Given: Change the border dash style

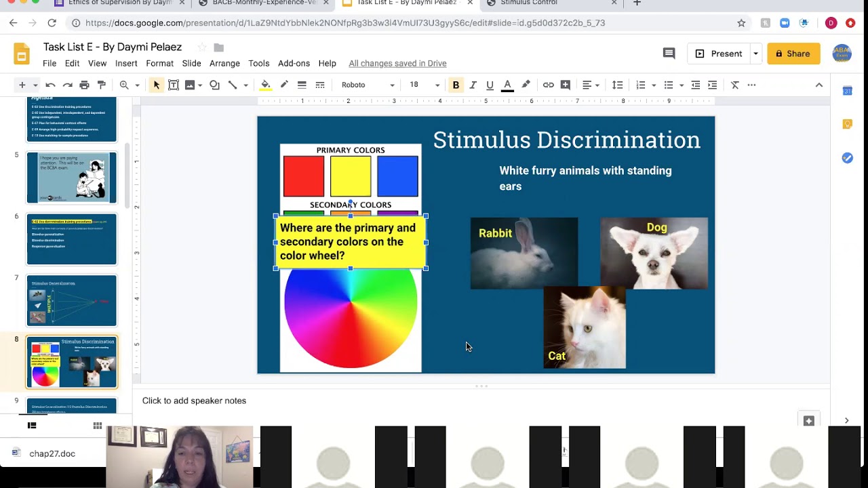Looking at the screenshot, I should [x=320, y=85].
